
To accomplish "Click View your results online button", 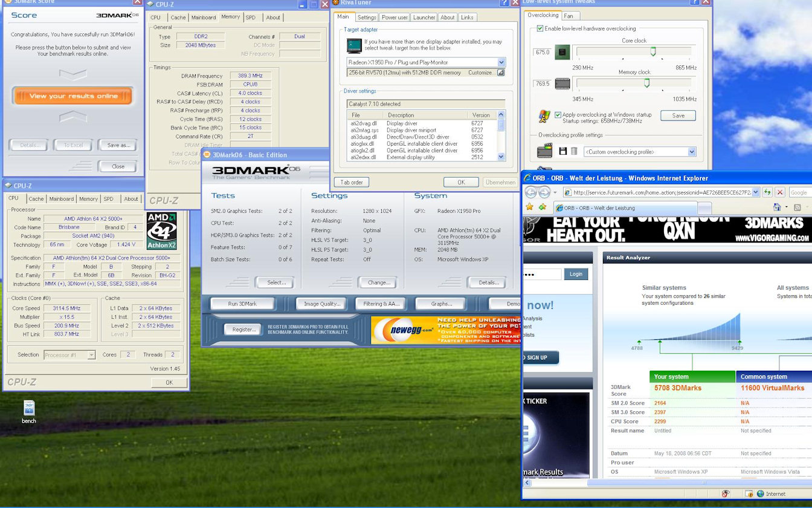I will point(73,96).
